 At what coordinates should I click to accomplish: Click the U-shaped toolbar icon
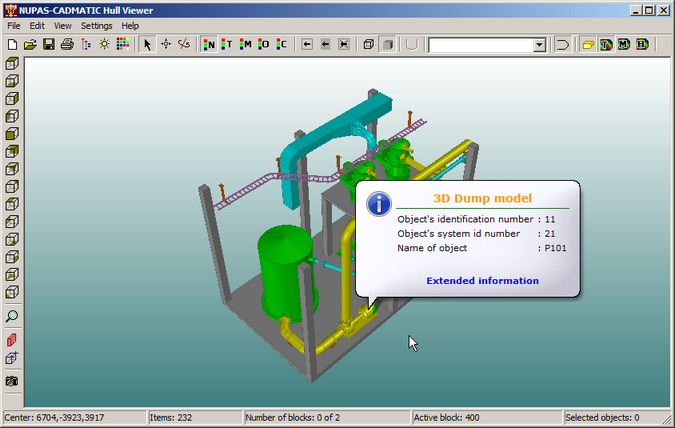pyautogui.click(x=412, y=44)
